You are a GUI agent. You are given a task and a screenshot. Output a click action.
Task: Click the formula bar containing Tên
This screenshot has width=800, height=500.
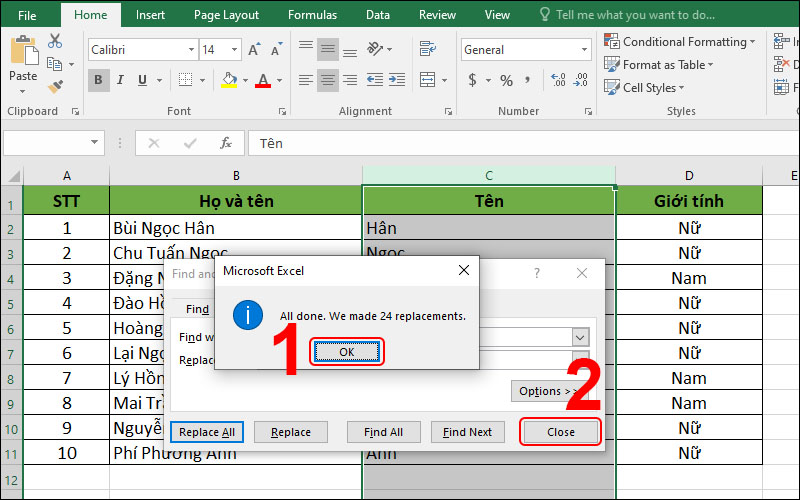523,143
